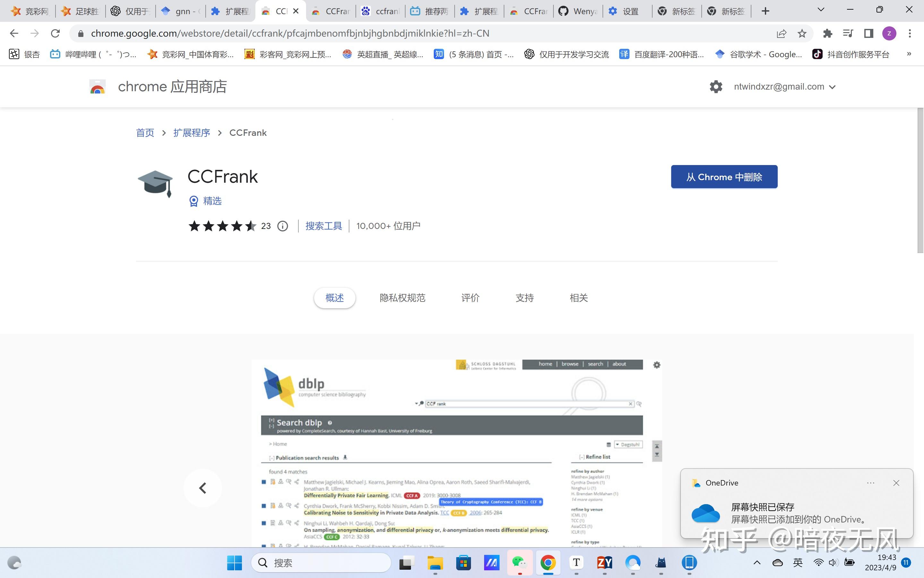Click the page vertical scrollbar
The height and width of the screenshot is (578, 924).
point(920,180)
